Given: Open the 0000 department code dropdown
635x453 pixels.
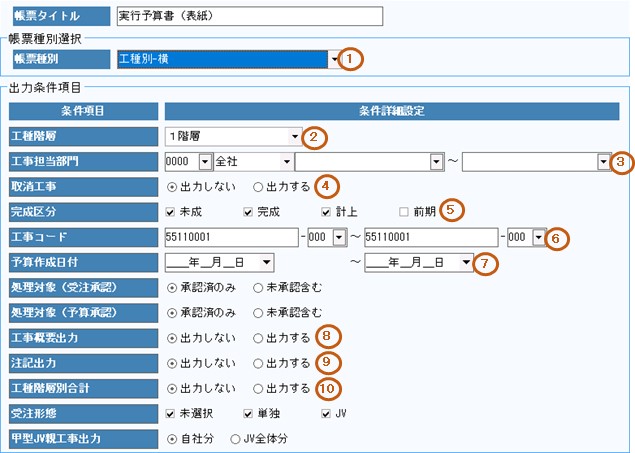Looking at the screenshot, I should click(x=204, y=161).
